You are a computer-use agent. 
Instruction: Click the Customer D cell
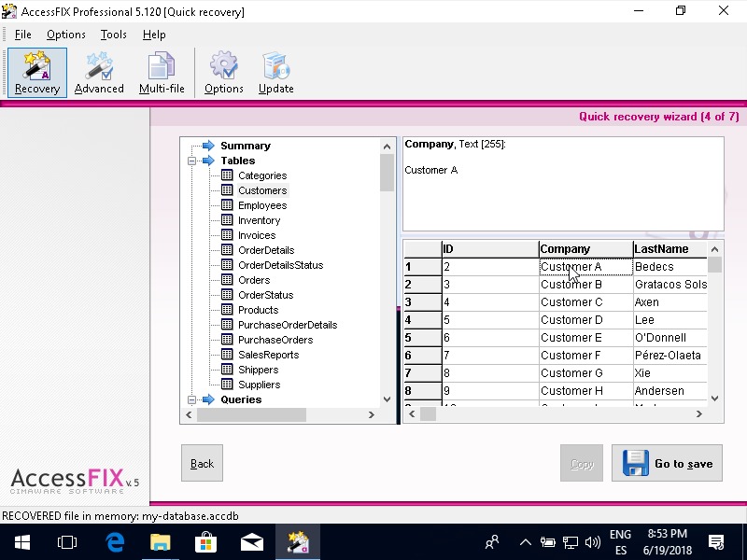coord(571,320)
